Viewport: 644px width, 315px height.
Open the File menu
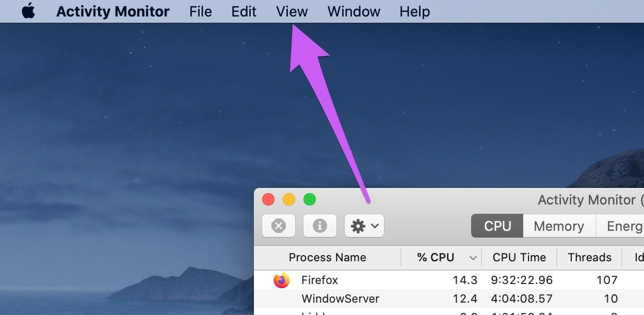click(x=201, y=11)
